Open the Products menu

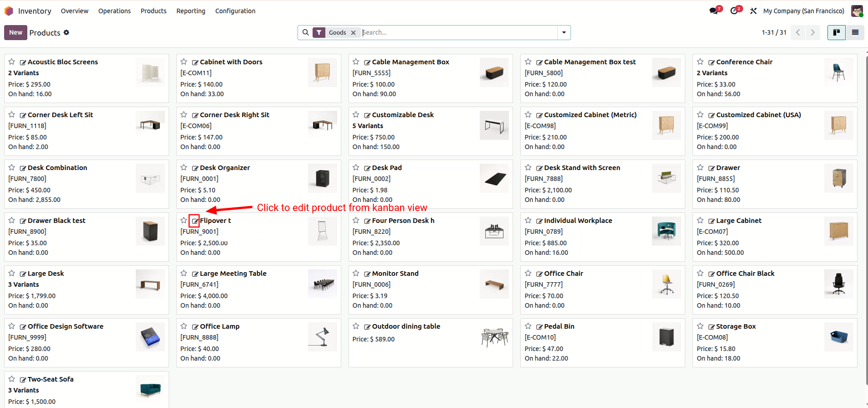(154, 11)
